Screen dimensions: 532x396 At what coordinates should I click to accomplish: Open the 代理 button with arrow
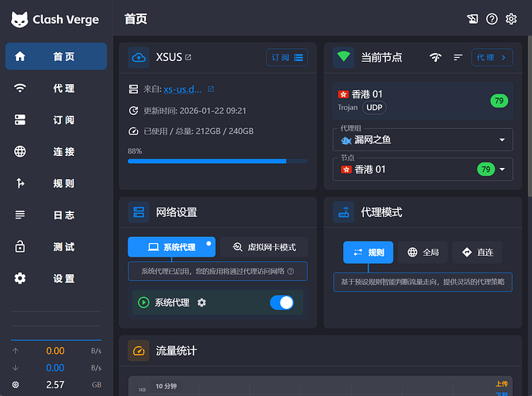492,57
